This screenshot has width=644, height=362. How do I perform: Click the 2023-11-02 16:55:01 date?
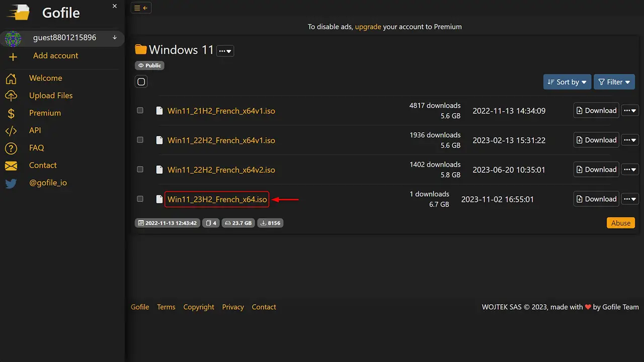pyautogui.click(x=498, y=199)
